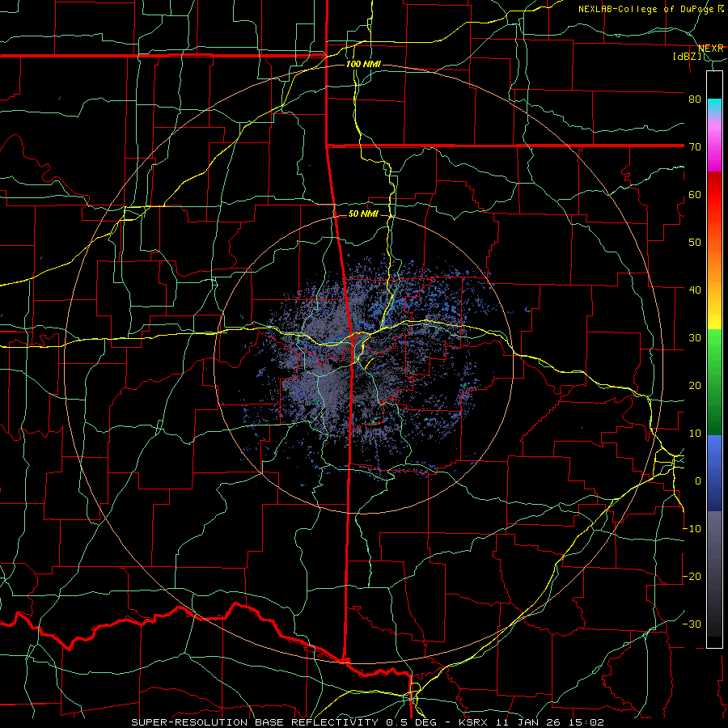The height and width of the screenshot is (728, 728).
Task: Click the 0 value on the dBZ scale
Action: pos(698,481)
